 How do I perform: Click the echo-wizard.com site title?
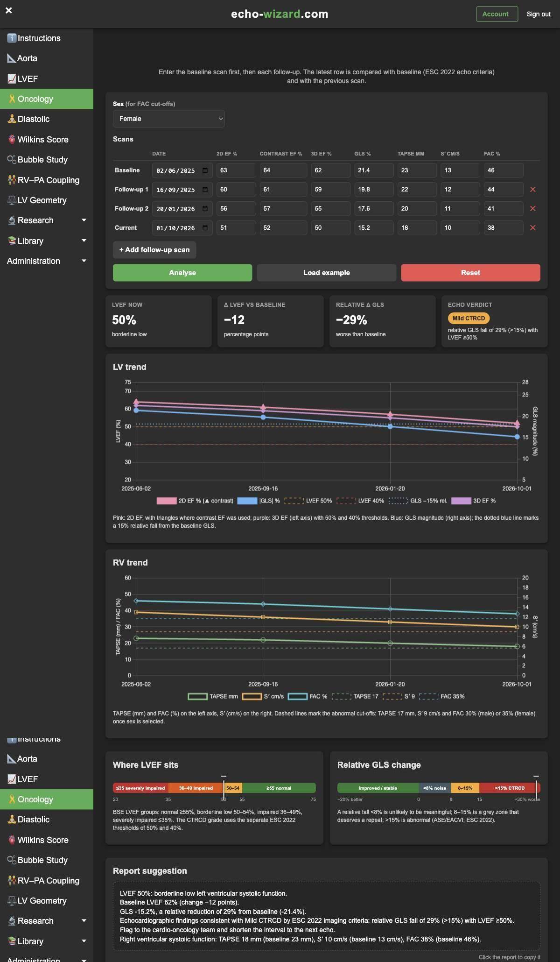pos(280,14)
